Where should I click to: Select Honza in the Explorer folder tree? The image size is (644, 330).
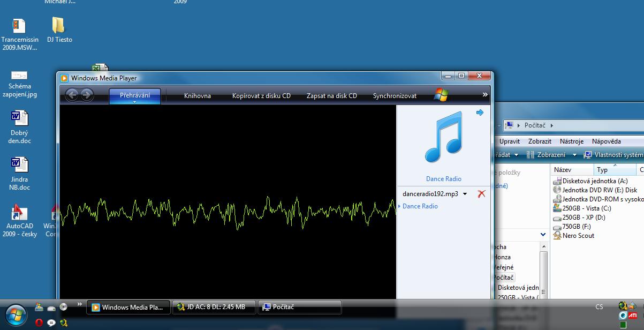coord(502,257)
